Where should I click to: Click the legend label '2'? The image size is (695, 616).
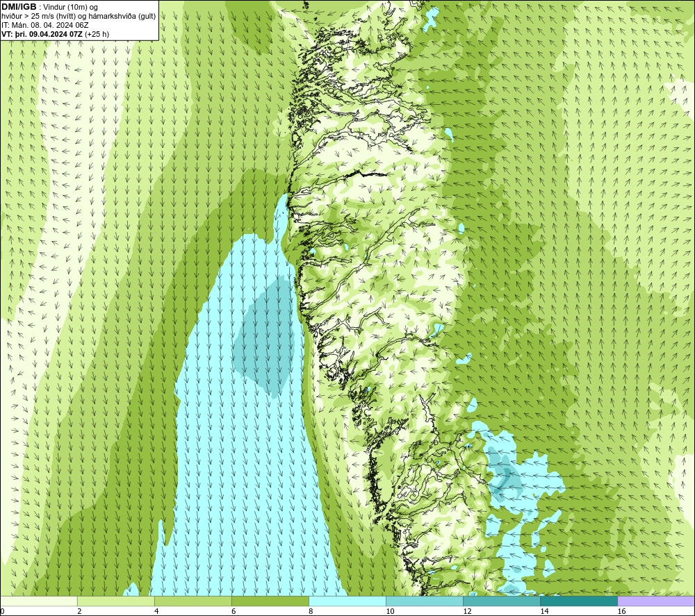coord(79,611)
